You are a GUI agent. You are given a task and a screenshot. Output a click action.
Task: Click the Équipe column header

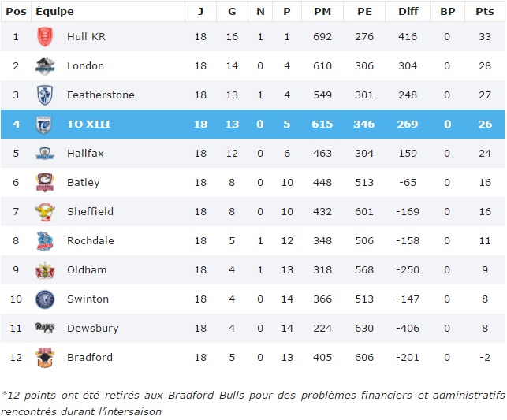click(54, 11)
